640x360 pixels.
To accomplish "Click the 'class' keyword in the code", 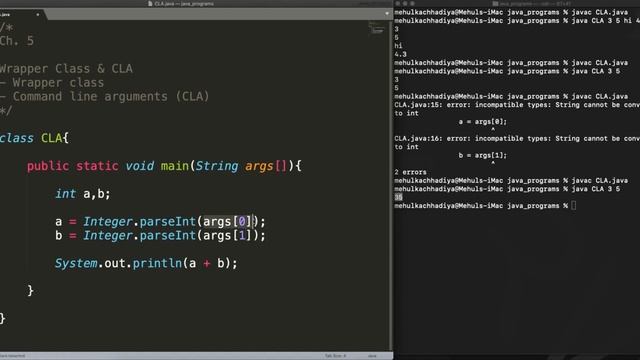I will click(17, 138).
